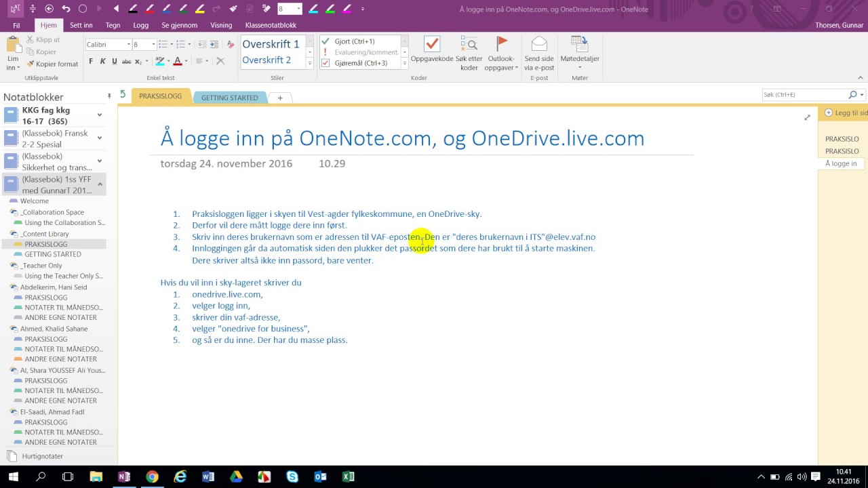This screenshot has height=488, width=868.
Task: Open Google Chrome from taskbar
Action: pyautogui.click(x=152, y=476)
